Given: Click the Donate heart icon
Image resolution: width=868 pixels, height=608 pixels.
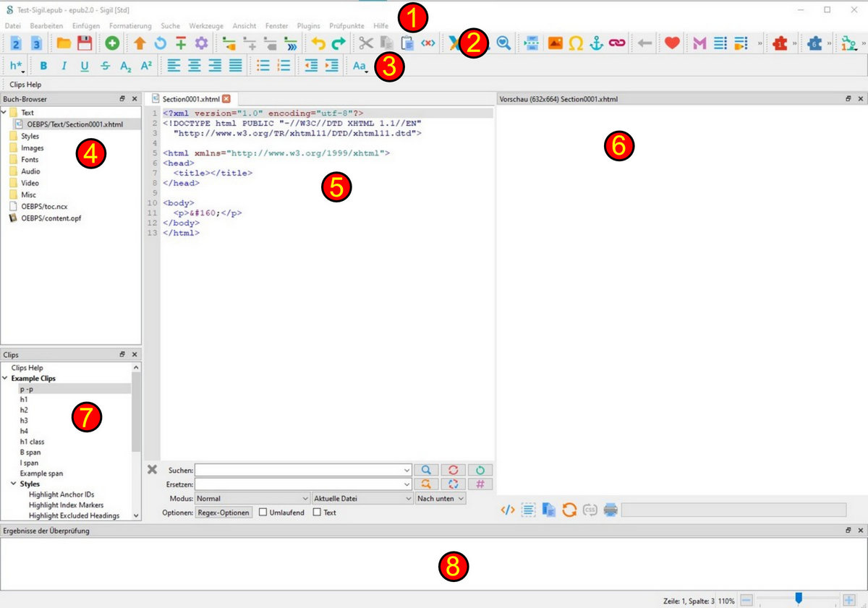Looking at the screenshot, I should [672, 43].
